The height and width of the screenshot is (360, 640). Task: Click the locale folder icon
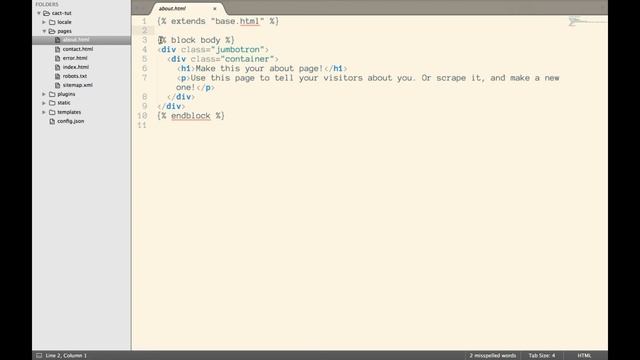click(52, 22)
